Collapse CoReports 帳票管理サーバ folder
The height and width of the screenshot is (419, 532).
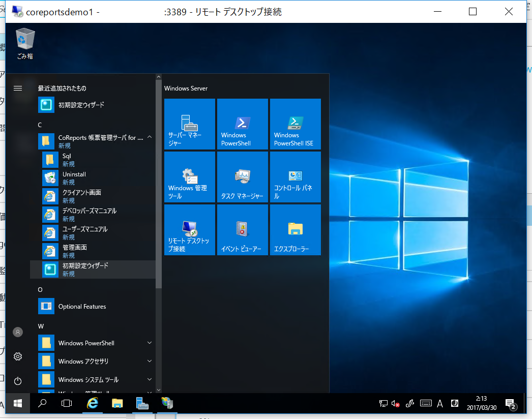150,137
